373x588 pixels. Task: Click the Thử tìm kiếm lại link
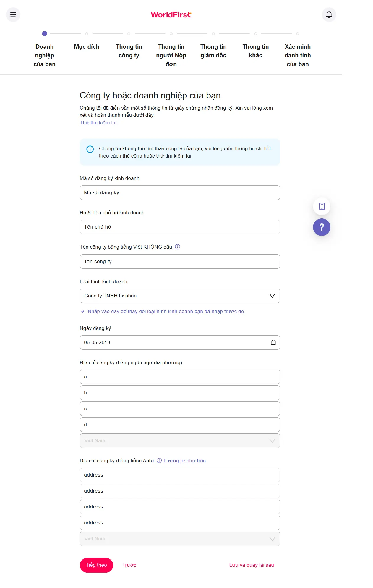[x=98, y=123]
